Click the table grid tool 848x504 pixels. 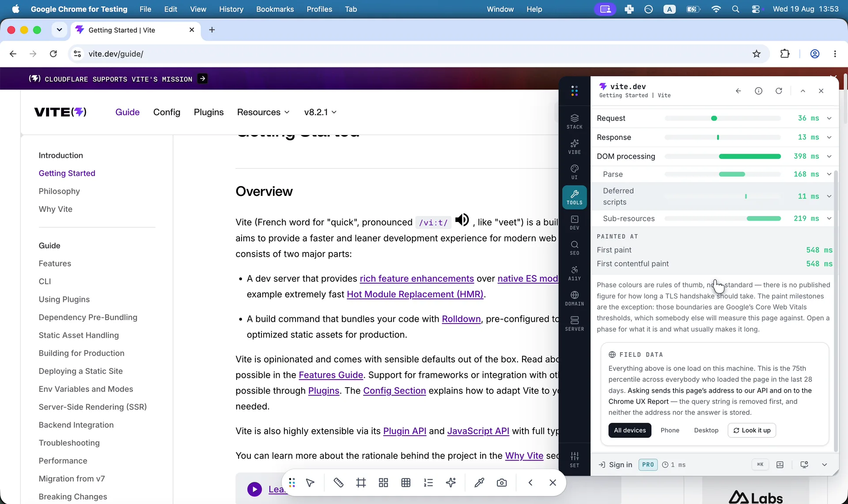(x=406, y=483)
